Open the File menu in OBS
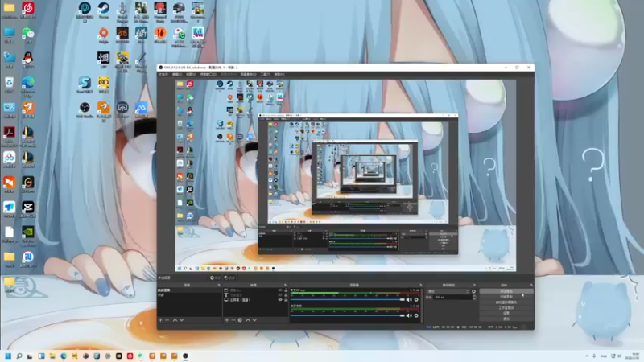Image resolution: width=644 pixels, height=362 pixels. pyautogui.click(x=163, y=74)
